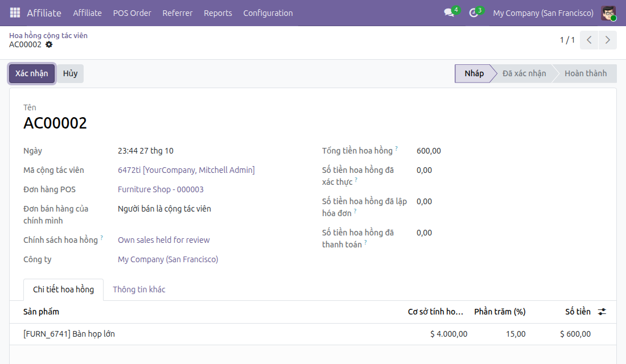Show help for Tổng tiền hoa hồng
The width and height of the screenshot is (626, 364).
pos(397,148)
